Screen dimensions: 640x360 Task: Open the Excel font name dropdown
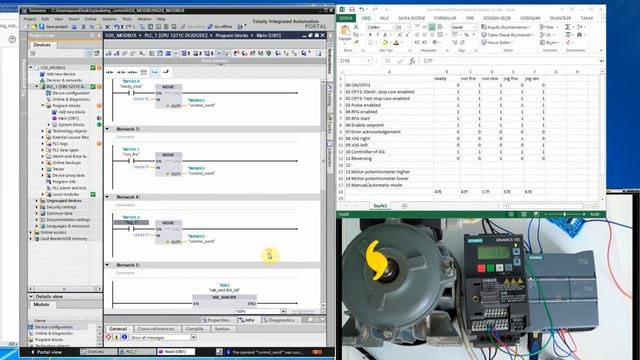pyautogui.click(x=393, y=27)
